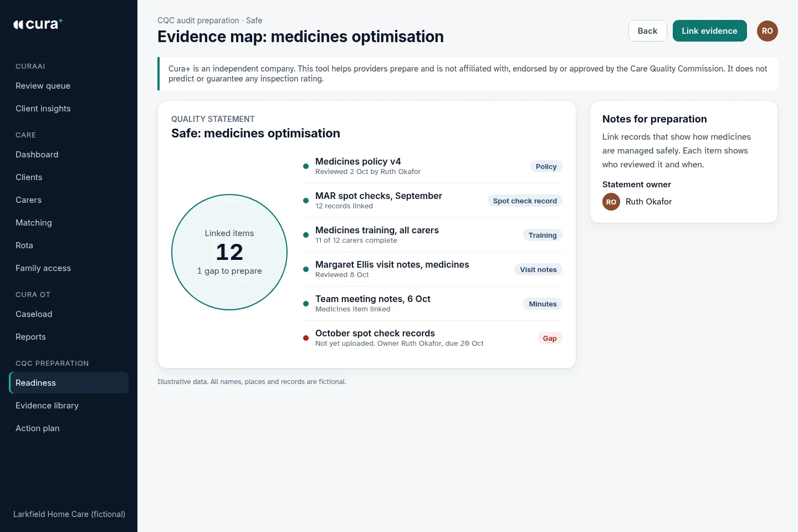798x532 pixels.
Task: Open Caseload under Cura OT
Action: click(x=69, y=314)
